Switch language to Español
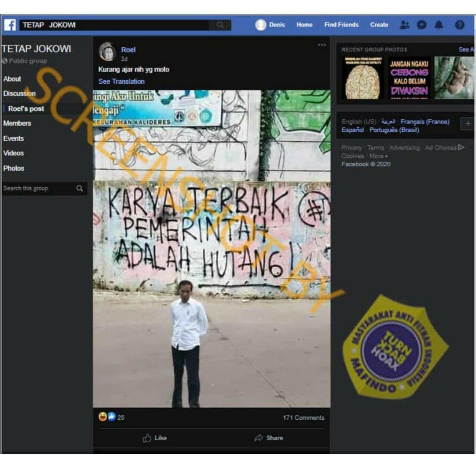This screenshot has height=469, width=476. click(353, 130)
